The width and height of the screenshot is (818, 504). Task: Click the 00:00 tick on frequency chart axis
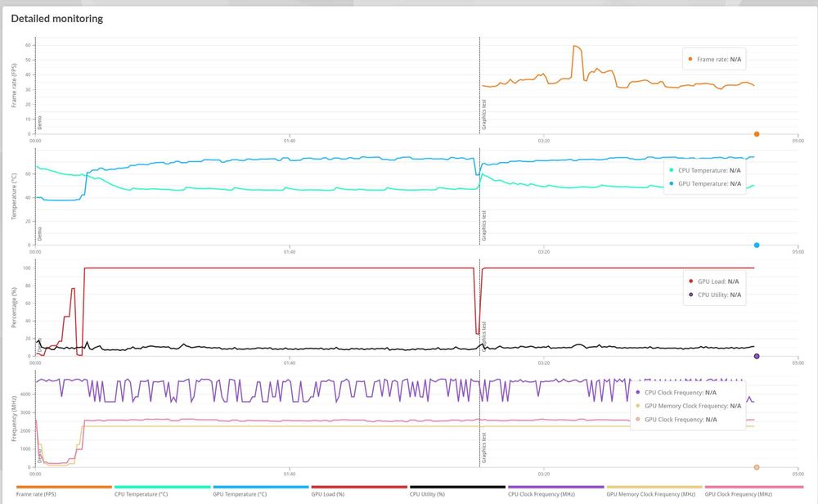pos(35,475)
